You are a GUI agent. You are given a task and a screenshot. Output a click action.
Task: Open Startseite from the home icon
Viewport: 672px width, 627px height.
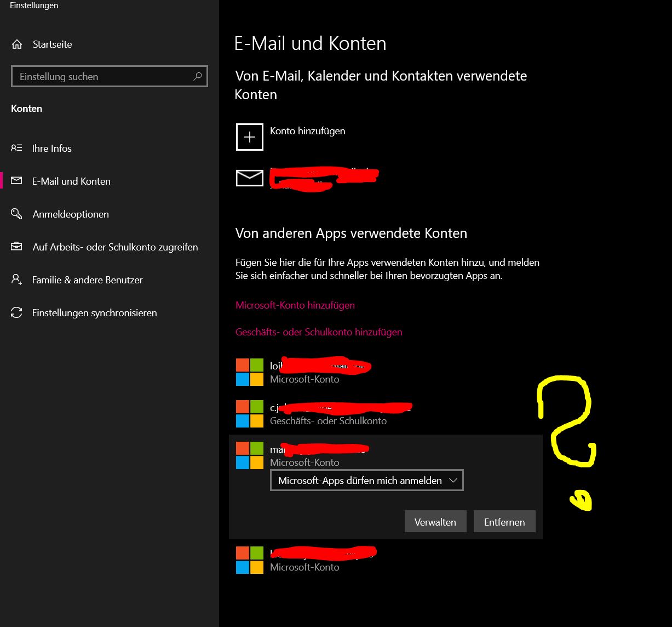point(17,44)
